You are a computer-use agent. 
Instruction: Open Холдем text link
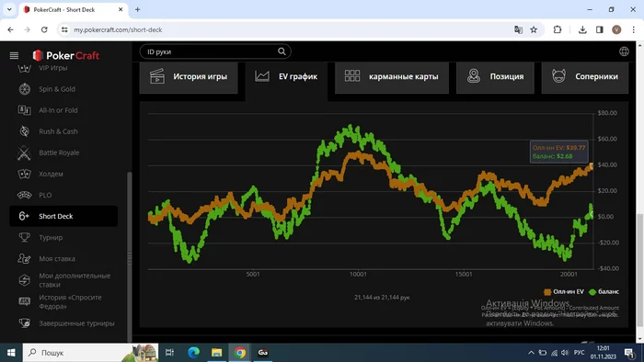tap(51, 174)
